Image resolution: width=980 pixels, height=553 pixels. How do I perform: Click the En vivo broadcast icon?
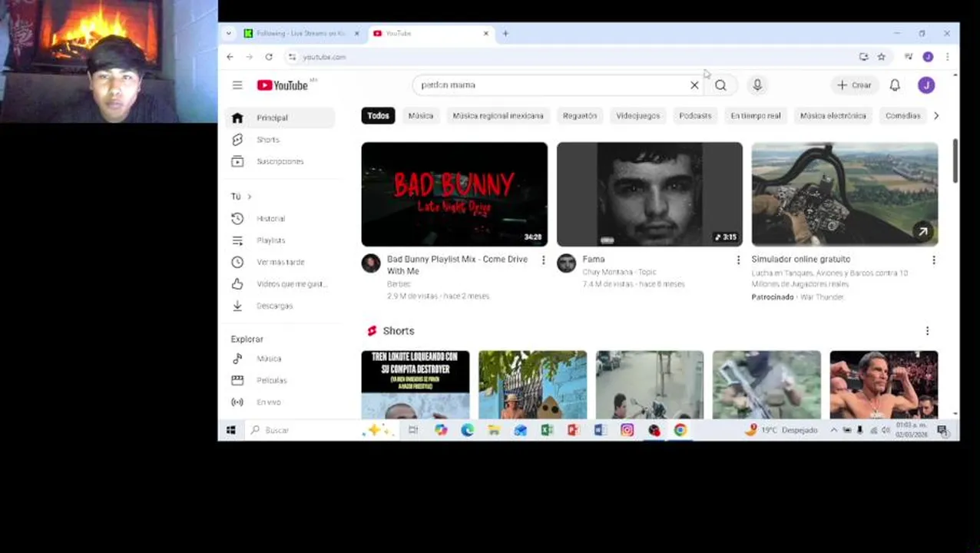[237, 402]
